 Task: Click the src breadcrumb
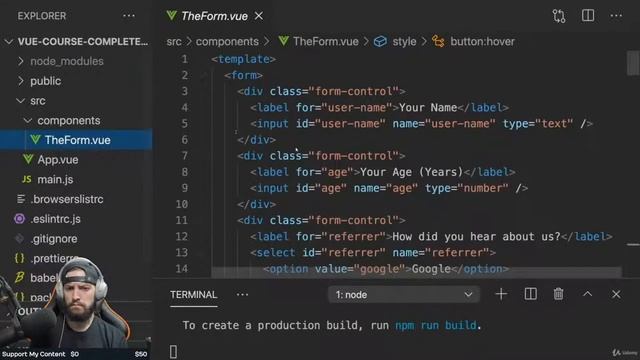(174, 42)
